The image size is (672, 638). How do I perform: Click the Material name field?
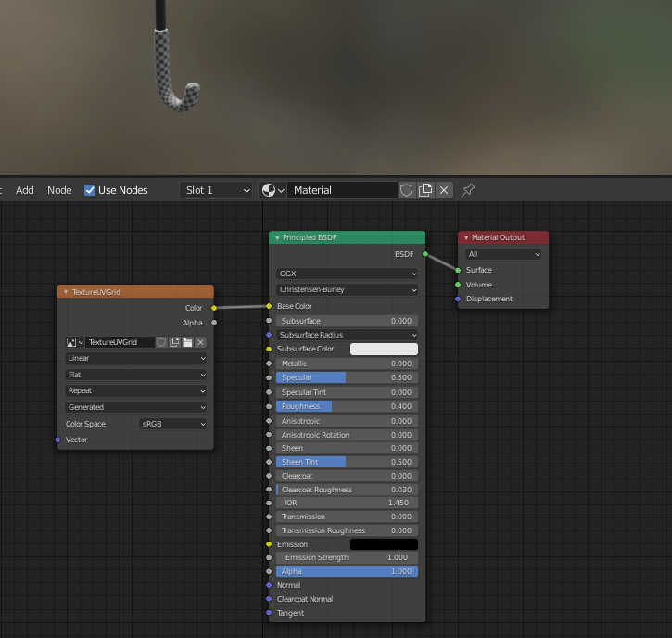(x=341, y=190)
